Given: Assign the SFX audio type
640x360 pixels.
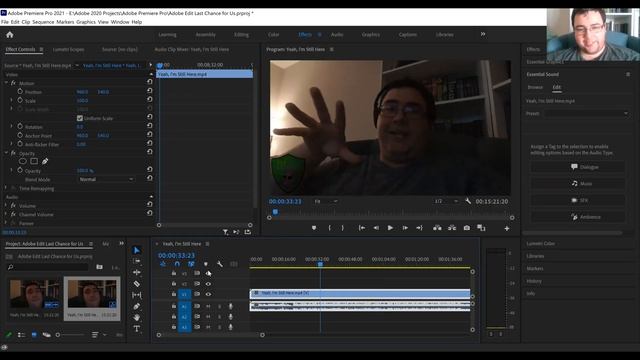Looking at the screenshot, I should 577,200.
